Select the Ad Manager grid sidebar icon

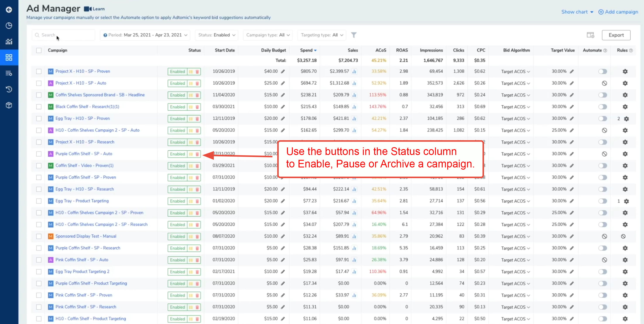coord(9,58)
